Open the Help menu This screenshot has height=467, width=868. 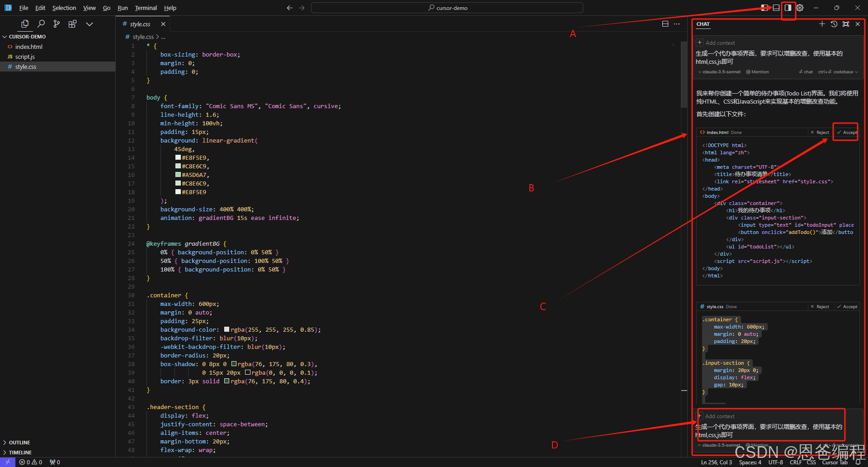(x=170, y=8)
